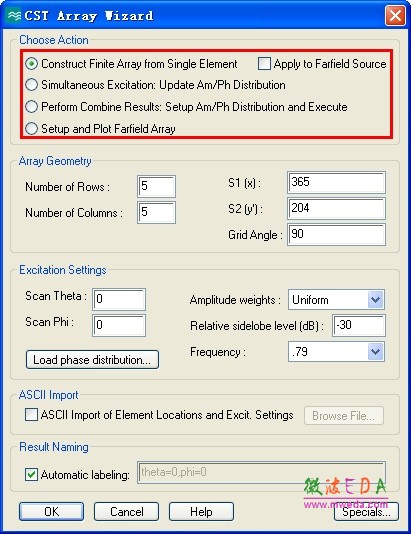Select Simultaneous Excitation radio option
Image resolution: width=411 pixels, height=534 pixels.
pos(32,85)
